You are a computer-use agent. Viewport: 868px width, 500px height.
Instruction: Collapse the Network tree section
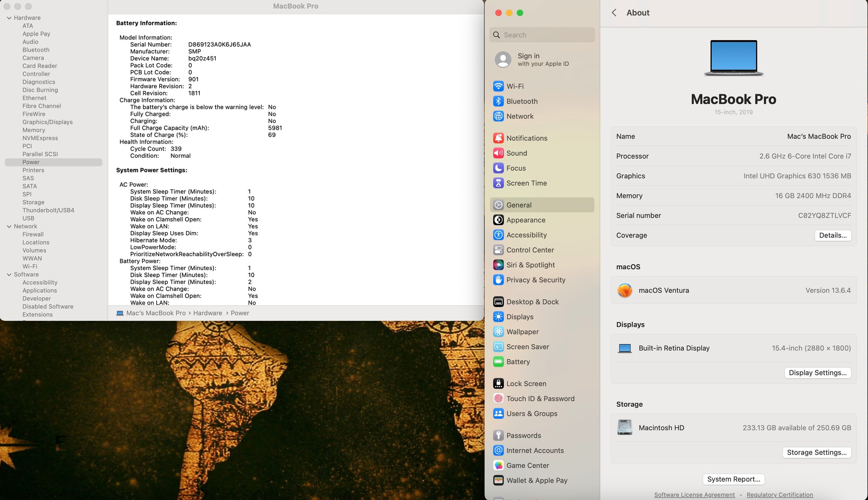(x=9, y=226)
